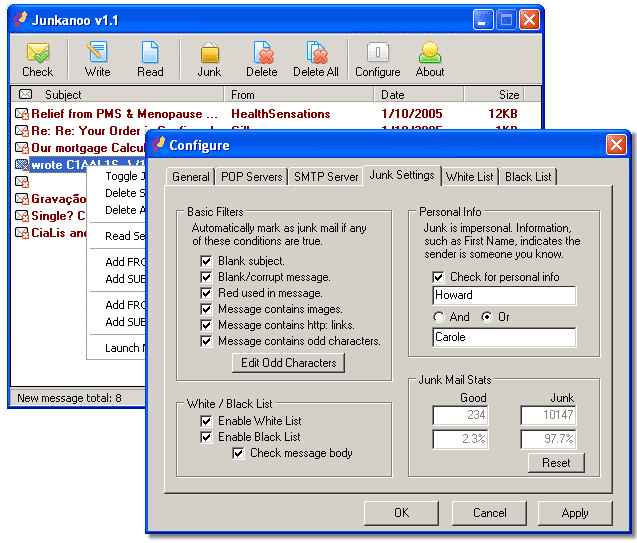Toggle Message contains images checkbox
The image size is (637, 543).
(206, 309)
